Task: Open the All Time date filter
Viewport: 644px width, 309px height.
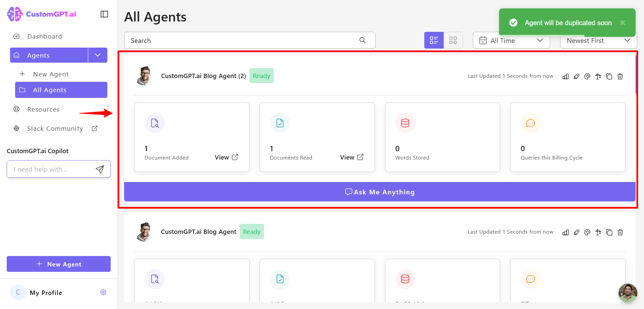Action: tap(511, 40)
